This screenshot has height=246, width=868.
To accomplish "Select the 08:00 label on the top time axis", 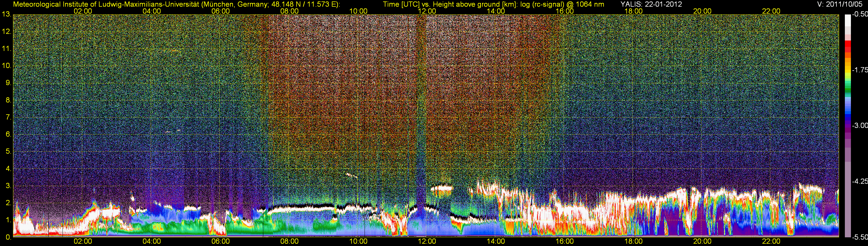I will point(289,11).
